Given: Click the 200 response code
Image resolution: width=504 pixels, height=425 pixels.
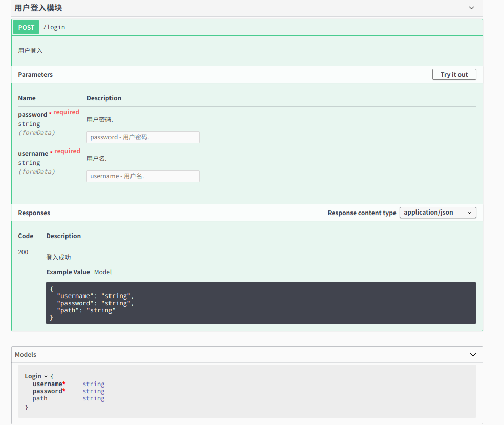Looking at the screenshot, I should click(x=23, y=252).
